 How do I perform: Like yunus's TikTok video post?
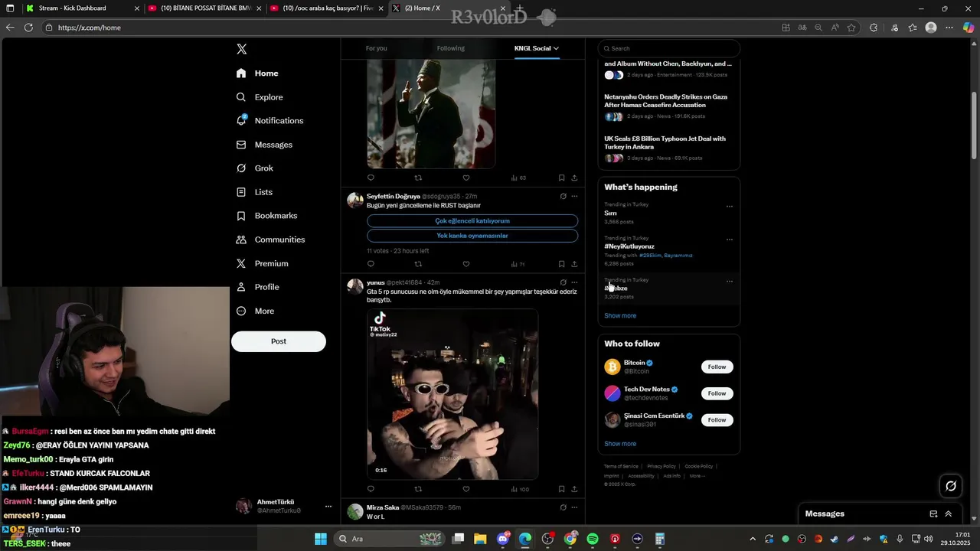[x=465, y=489]
